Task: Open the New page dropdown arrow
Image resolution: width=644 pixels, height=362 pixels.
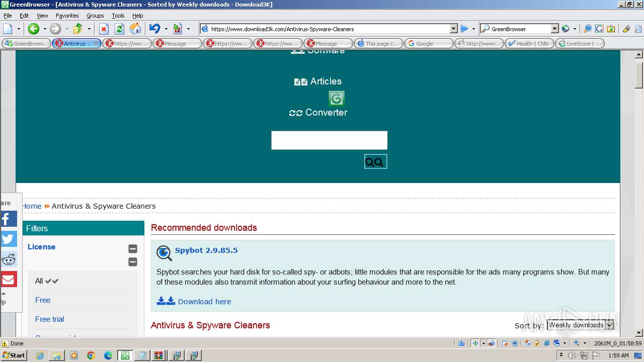Action: click(x=19, y=29)
